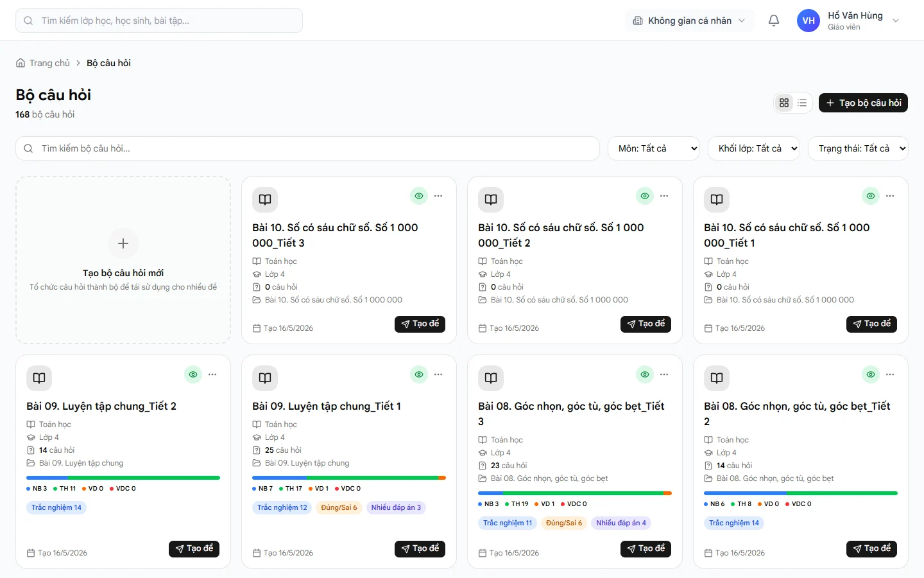The height and width of the screenshot is (578, 924).
Task: Click difficulty progress bar on Bài 09 Tiết 1
Action: (x=349, y=478)
